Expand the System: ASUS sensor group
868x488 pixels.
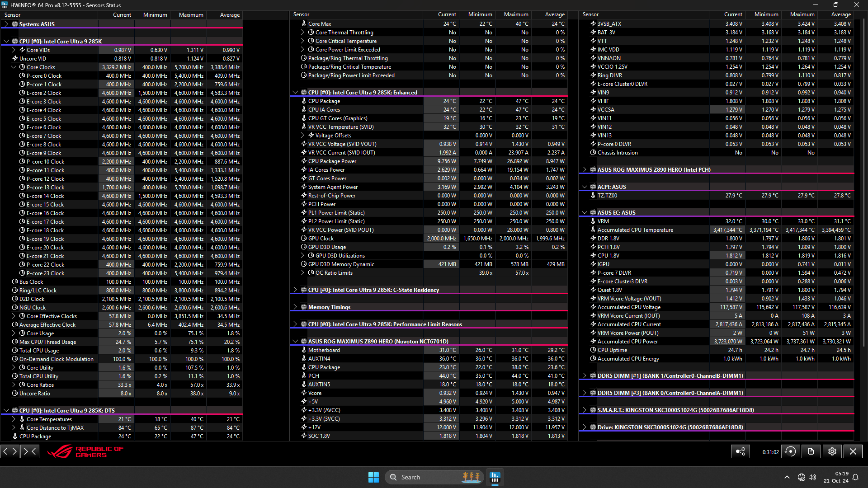click(6, 24)
